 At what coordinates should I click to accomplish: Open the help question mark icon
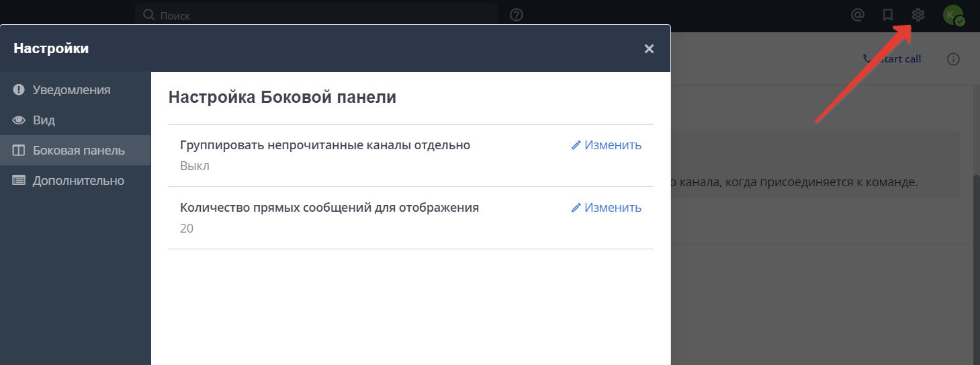pos(517,15)
